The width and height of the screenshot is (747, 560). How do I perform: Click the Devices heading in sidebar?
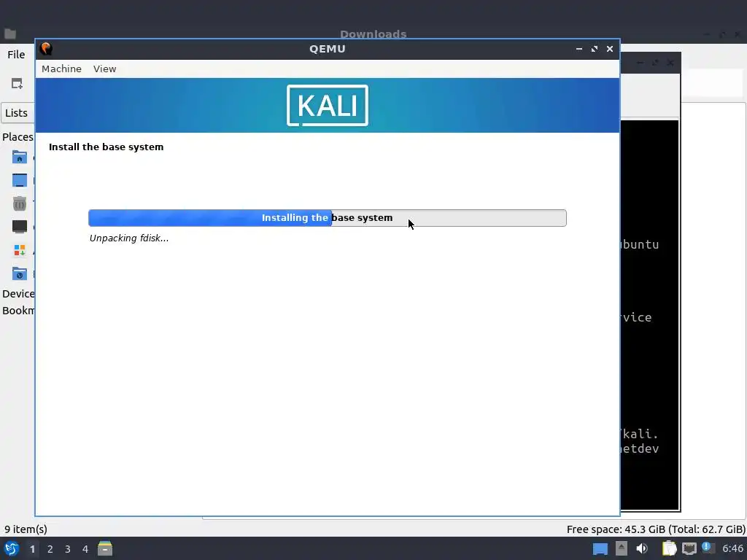(18, 294)
